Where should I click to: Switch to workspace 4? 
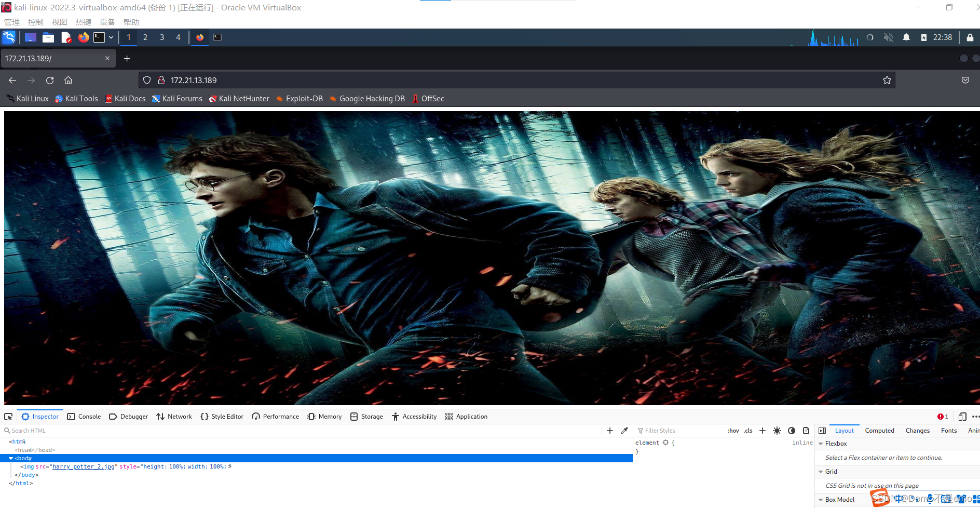point(178,37)
